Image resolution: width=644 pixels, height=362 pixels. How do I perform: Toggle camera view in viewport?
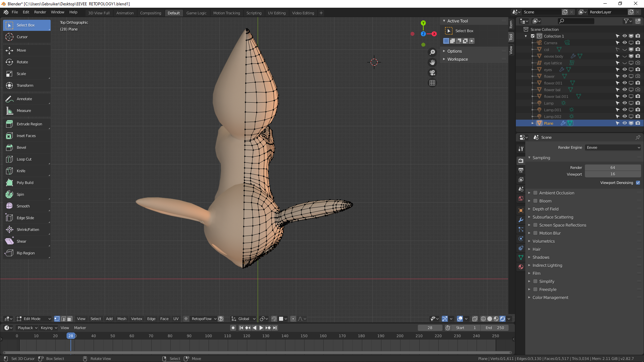432,73
